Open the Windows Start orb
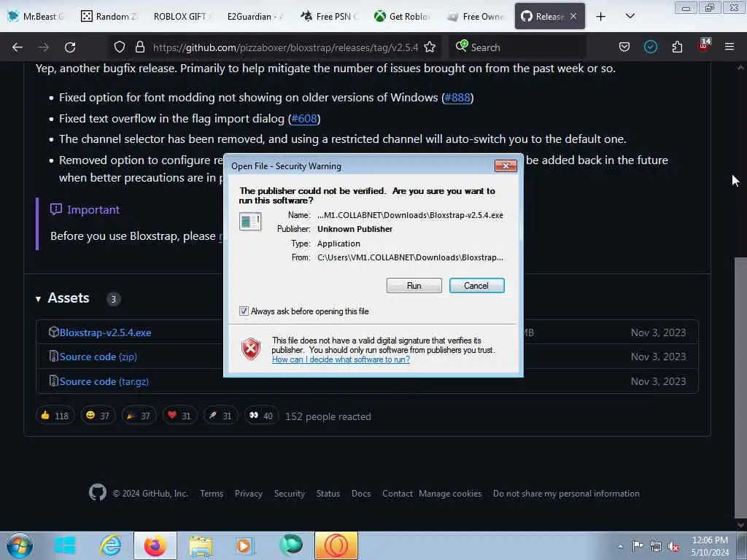747x560 pixels. coord(20,545)
